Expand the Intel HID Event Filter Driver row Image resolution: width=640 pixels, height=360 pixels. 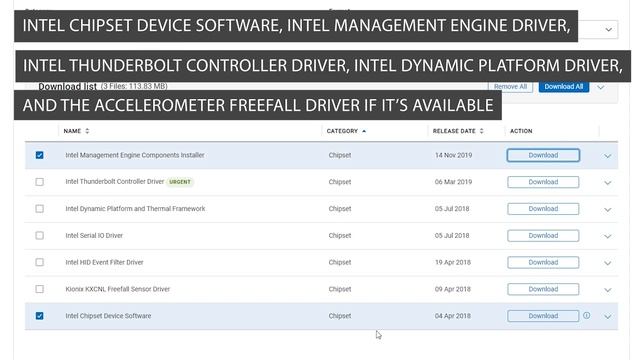click(x=607, y=263)
